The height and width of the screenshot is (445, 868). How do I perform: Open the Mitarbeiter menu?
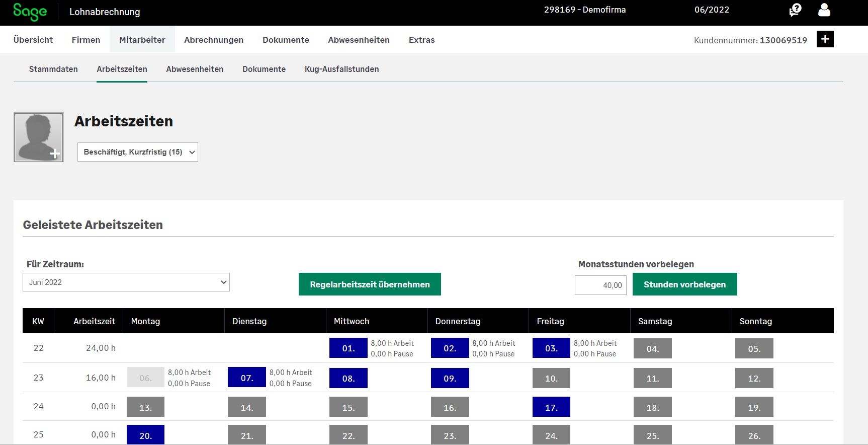142,40
